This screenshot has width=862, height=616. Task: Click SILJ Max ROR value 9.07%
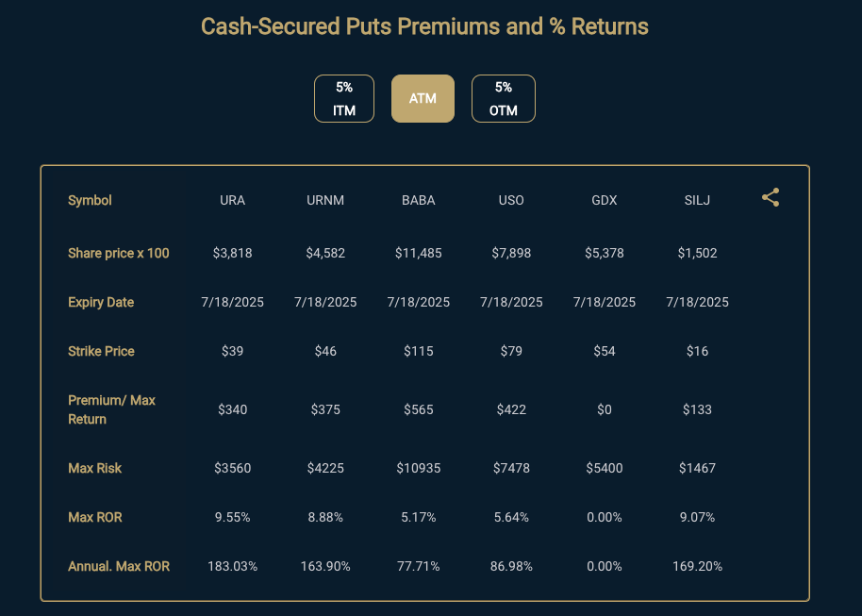tap(697, 517)
